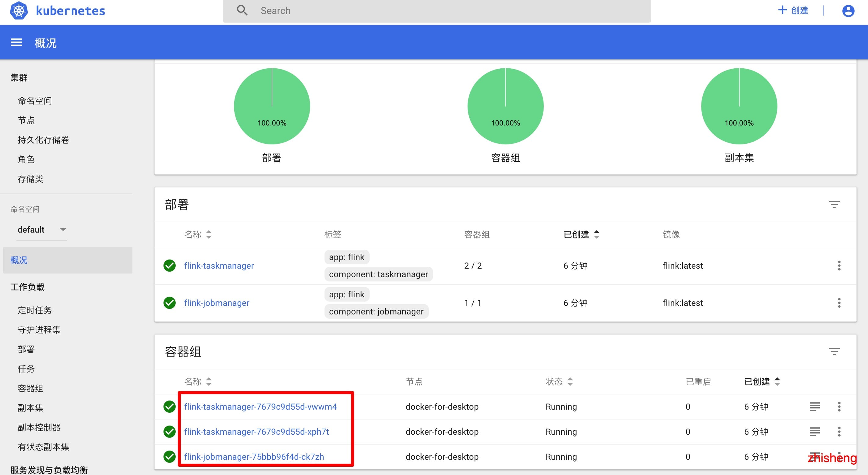The height and width of the screenshot is (475, 868).
Task: Click the search magnifier icon
Action: 242,10
